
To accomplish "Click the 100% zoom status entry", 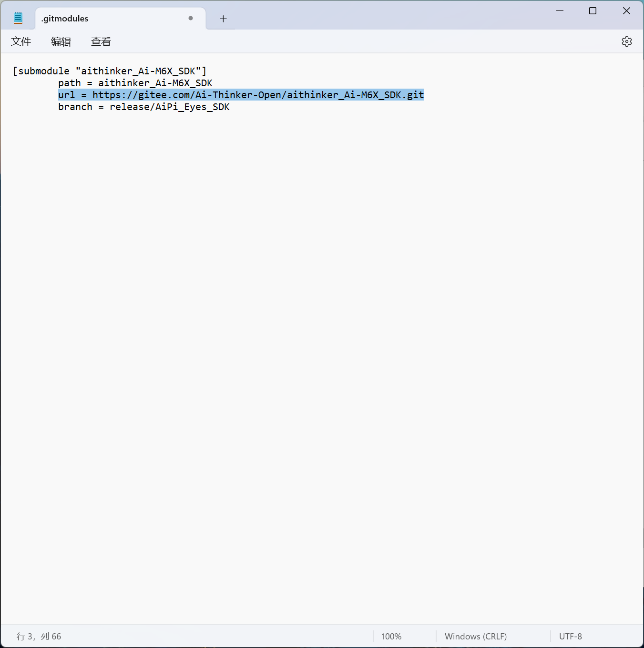I will click(x=391, y=636).
